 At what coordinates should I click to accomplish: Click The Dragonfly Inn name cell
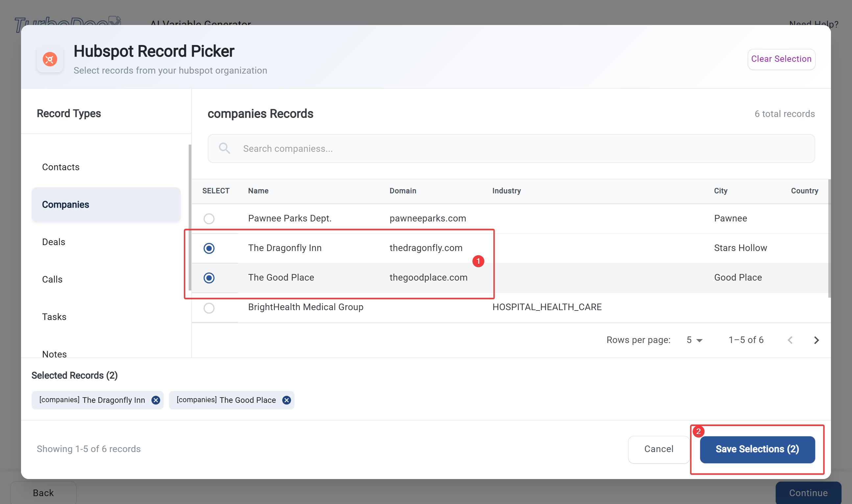(285, 248)
